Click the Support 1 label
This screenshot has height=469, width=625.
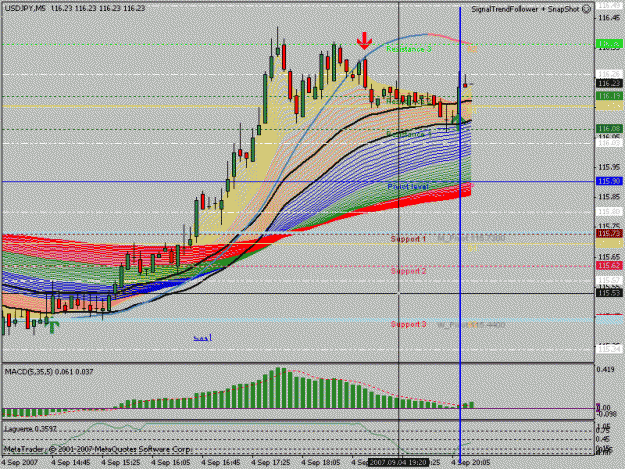[x=408, y=239]
